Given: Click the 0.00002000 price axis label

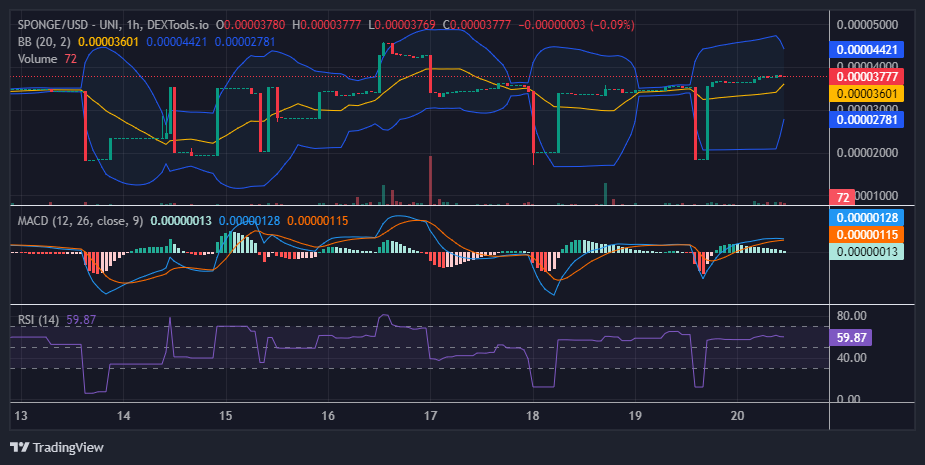Looking at the screenshot, I should point(867,153).
